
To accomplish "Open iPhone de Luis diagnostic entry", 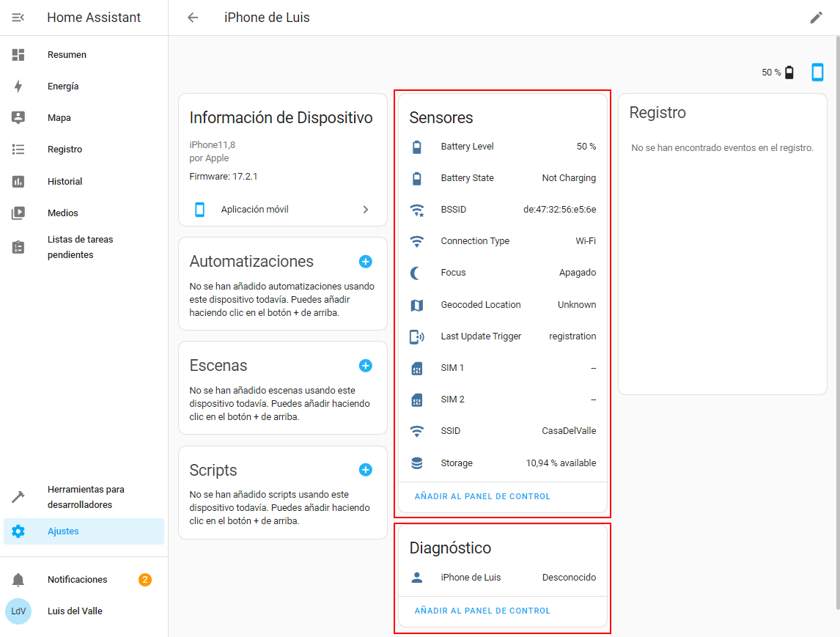I will (503, 578).
